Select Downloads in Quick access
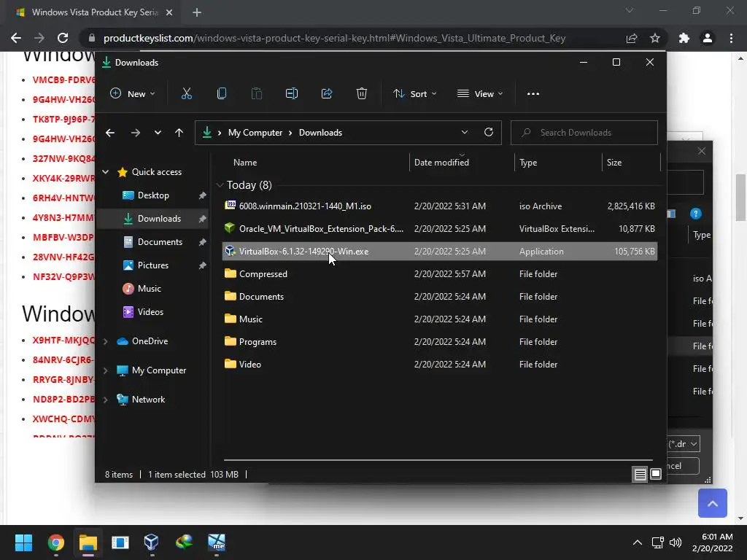Viewport: 747px width, 560px height. tap(152, 219)
